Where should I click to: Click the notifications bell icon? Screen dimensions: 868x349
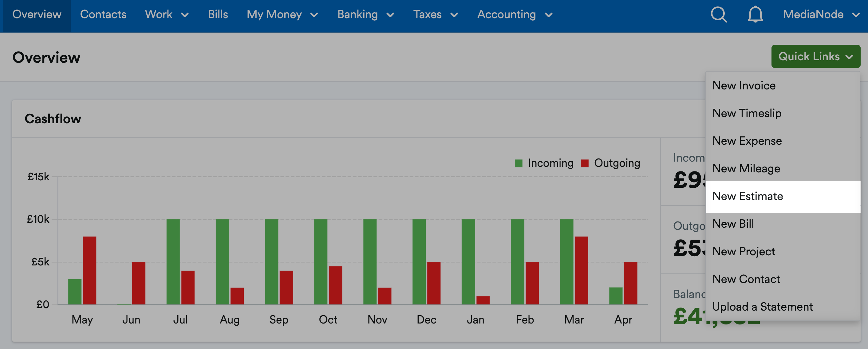click(x=755, y=14)
